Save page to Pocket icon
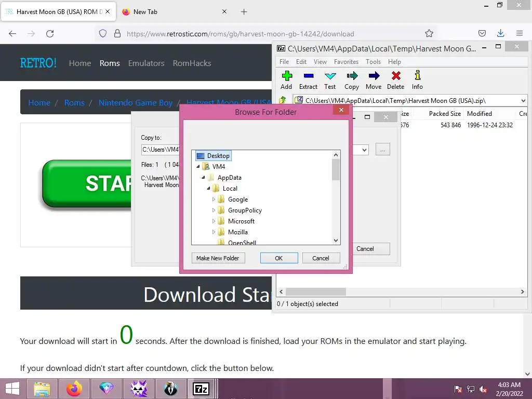 [482, 33]
